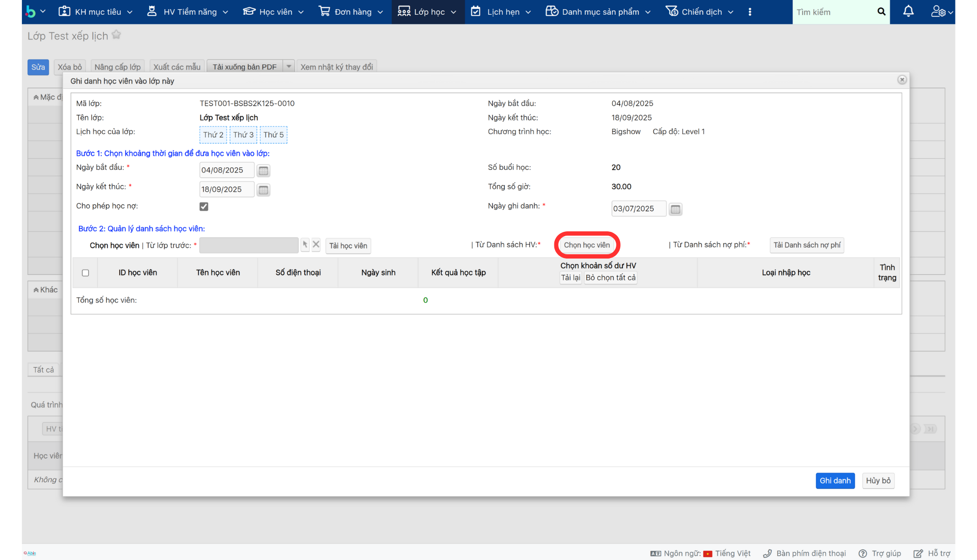The height and width of the screenshot is (560, 977).
Task: Toggle the Cho phép học nợ checkbox
Action: tap(204, 207)
